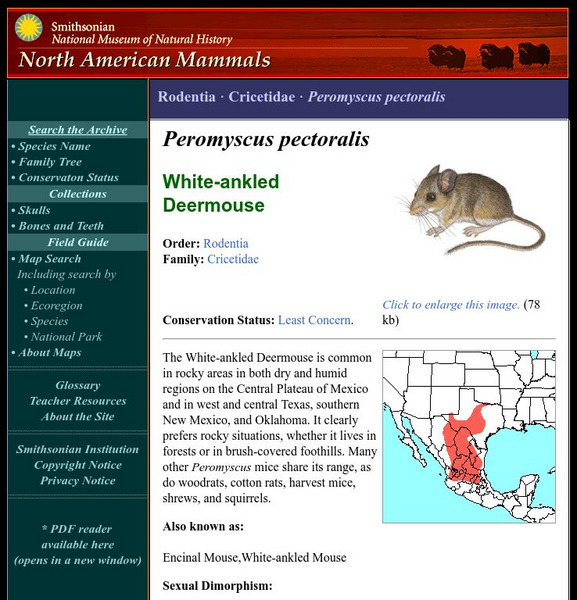This screenshot has width=577, height=600.
Task: Open the North American Mammals banner title
Action: (x=144, y=60)
